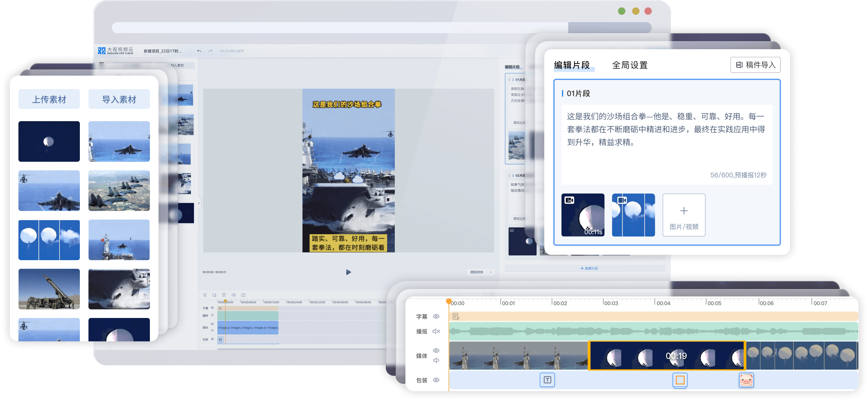Select the jet launching below helicopter material

click(x=49, y=191)
